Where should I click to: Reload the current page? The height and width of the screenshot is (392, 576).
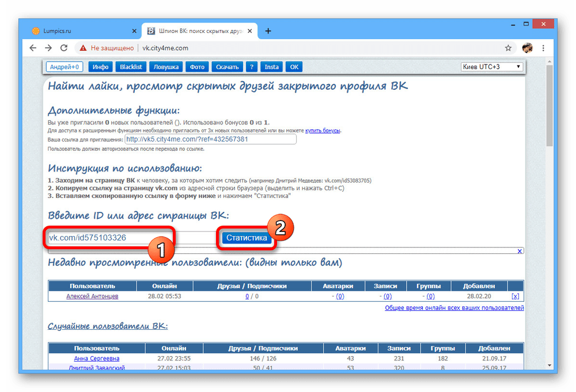[x=64, y=48]
